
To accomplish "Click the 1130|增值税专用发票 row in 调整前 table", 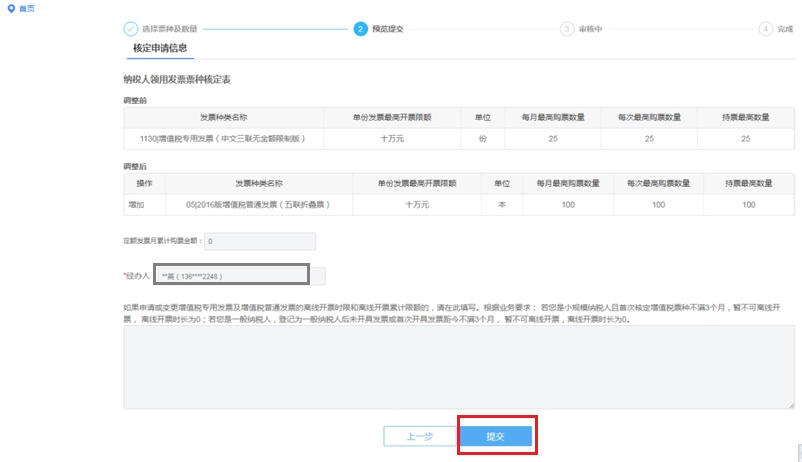I will tap(459, 139).
